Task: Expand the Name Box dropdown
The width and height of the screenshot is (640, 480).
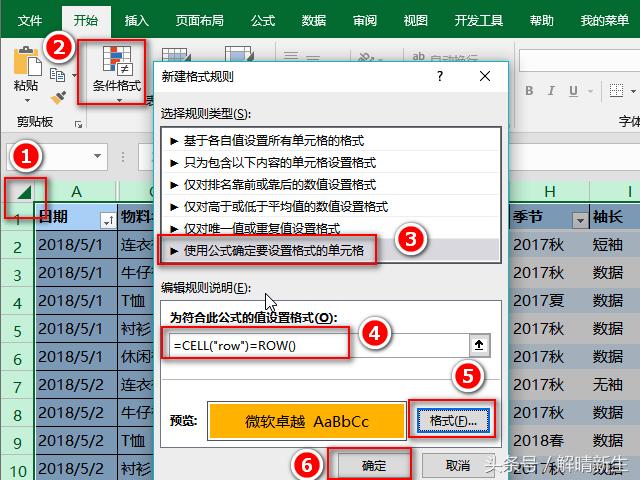Action: [97, 156]
